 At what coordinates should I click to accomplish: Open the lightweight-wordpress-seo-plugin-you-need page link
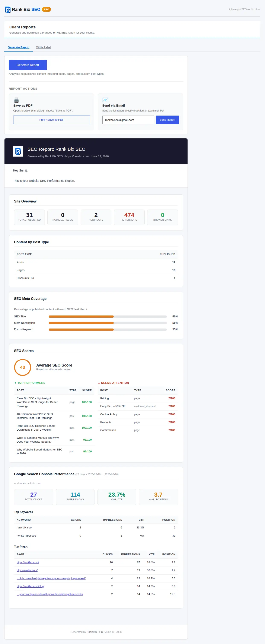pos(51,578)
